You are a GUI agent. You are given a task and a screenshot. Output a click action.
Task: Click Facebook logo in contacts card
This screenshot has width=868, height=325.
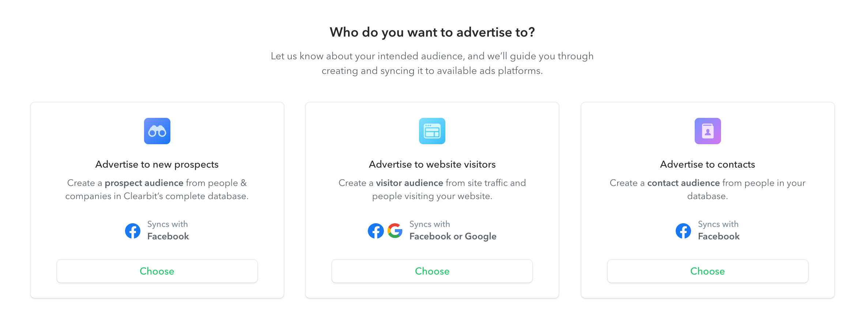(683, 231)
